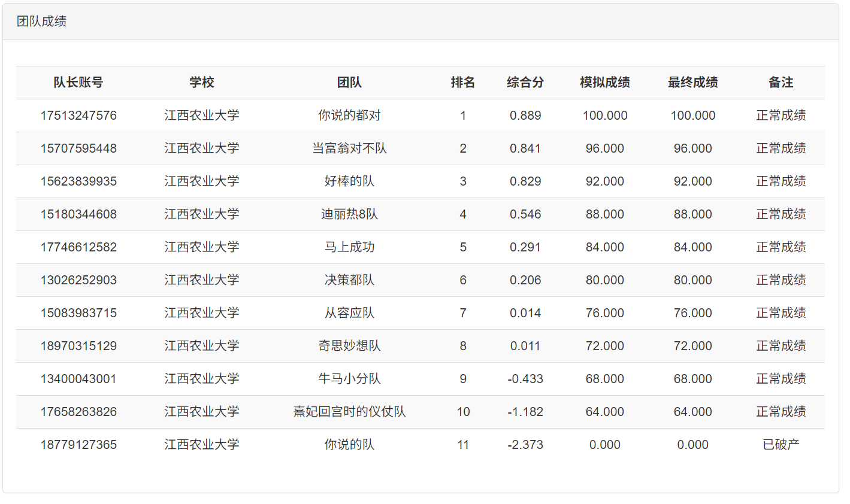Select team 好棒的队 cell

(349, 181)
